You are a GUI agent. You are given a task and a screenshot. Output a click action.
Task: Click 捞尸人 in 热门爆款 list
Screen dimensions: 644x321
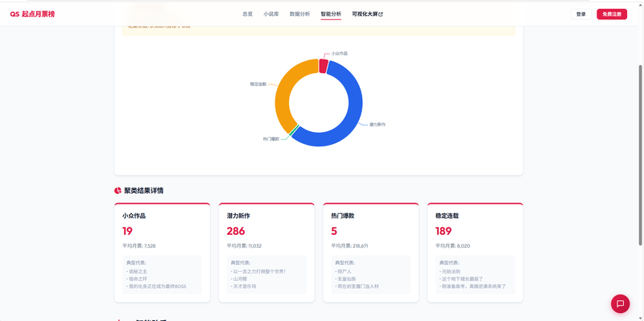click(344, 271)
